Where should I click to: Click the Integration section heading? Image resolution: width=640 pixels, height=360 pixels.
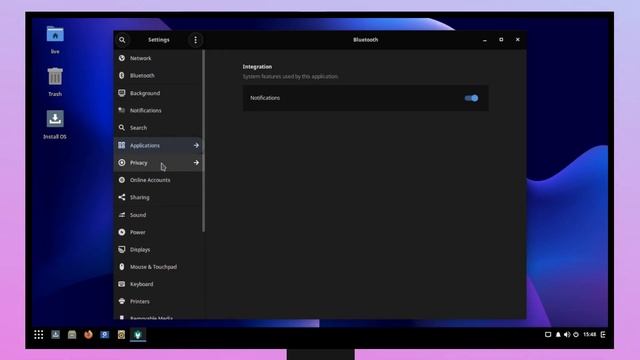[257, 67]
